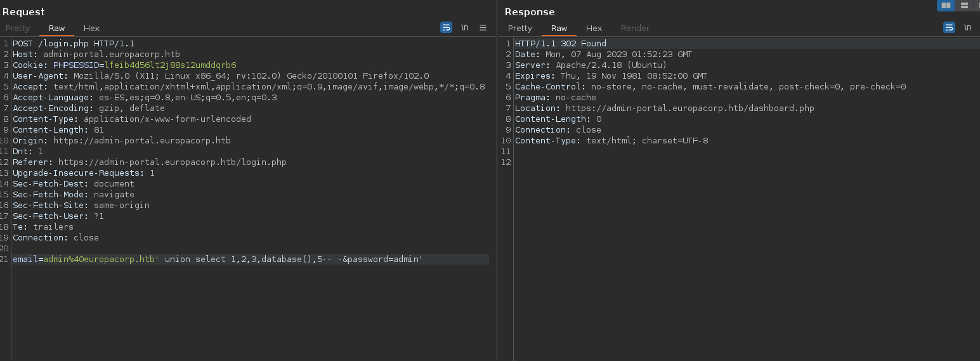Screen dimensions: 980x361
Task: Click the Sec-Fetch-User header line
Action: click(x=58, y=216)
